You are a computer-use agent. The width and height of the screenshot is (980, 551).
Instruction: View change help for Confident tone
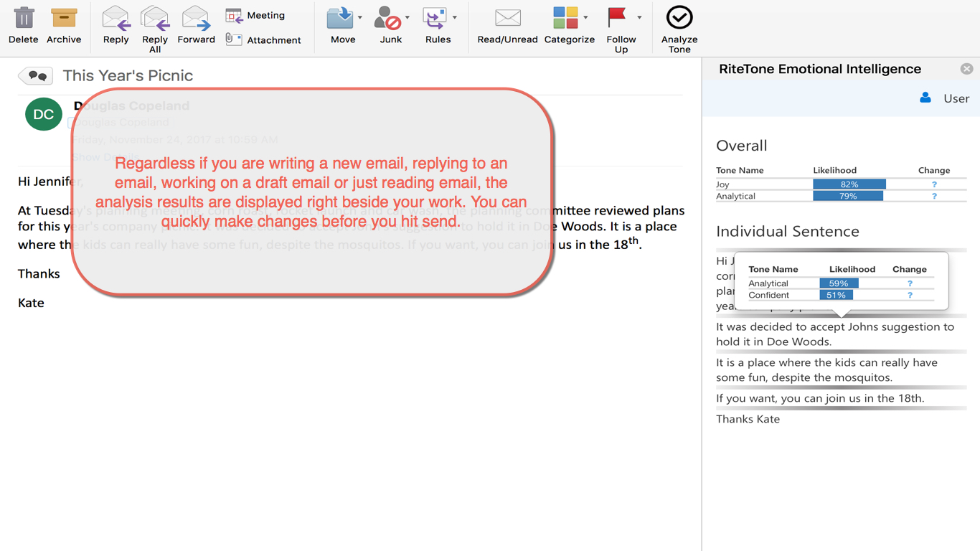910,295
